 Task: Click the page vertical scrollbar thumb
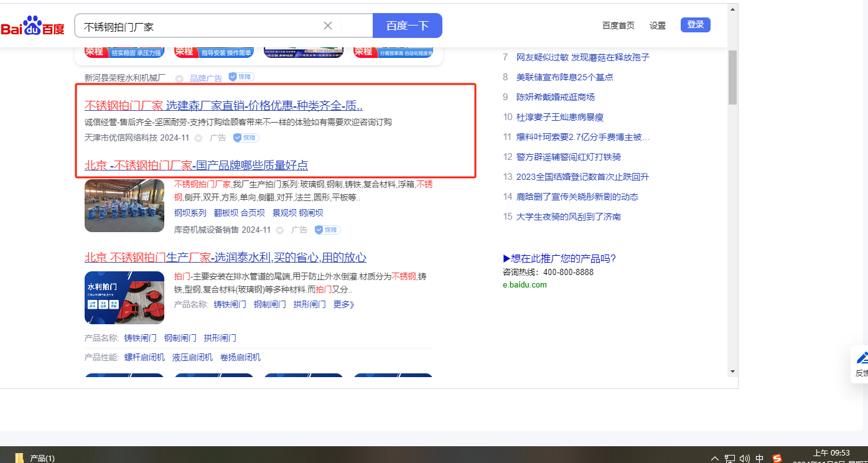[x=732, y=78]
